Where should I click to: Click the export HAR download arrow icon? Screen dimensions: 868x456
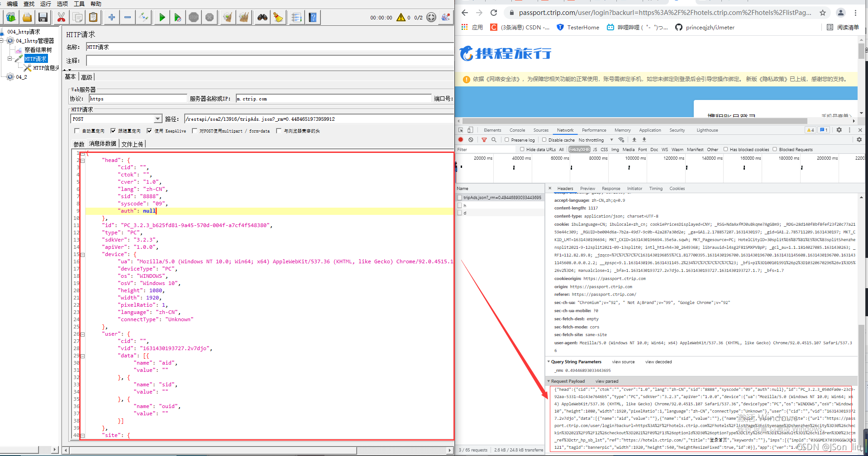coord(644,140)
